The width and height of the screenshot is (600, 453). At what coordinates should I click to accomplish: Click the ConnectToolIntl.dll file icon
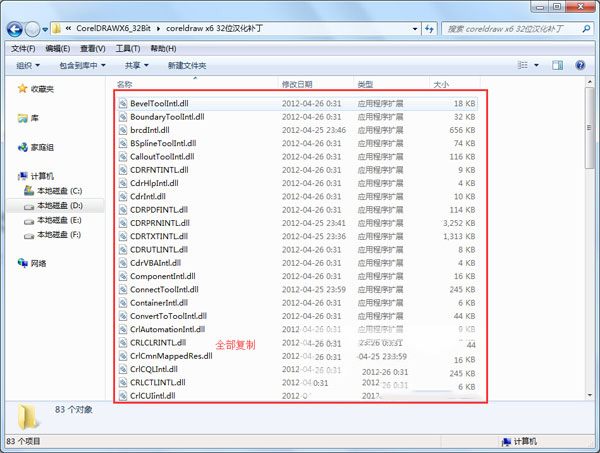(x=123, y=289)
